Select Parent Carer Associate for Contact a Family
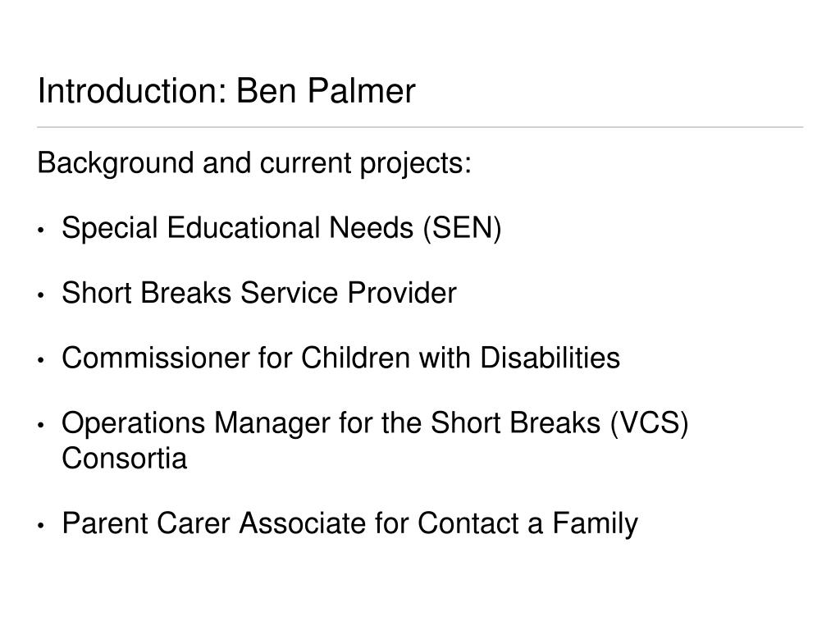The image size is (840, 630). click(349, 523)
